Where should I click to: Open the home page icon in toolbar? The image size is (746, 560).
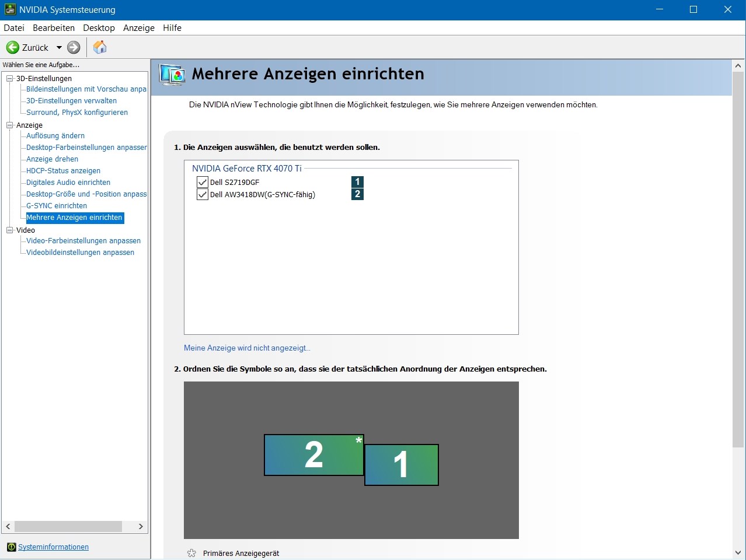click(100, 47)
